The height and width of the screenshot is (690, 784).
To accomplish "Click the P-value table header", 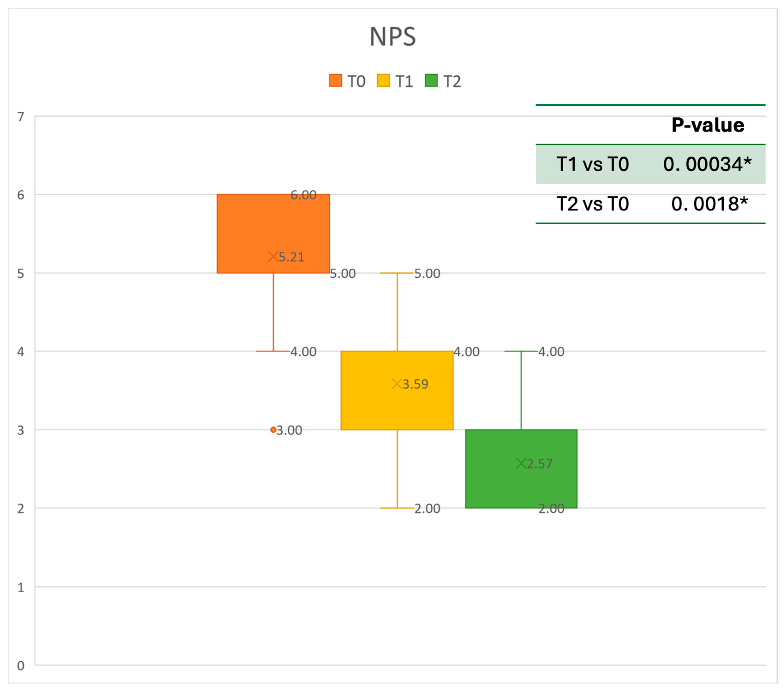I will pyautogui.click(x=708, y=125).
